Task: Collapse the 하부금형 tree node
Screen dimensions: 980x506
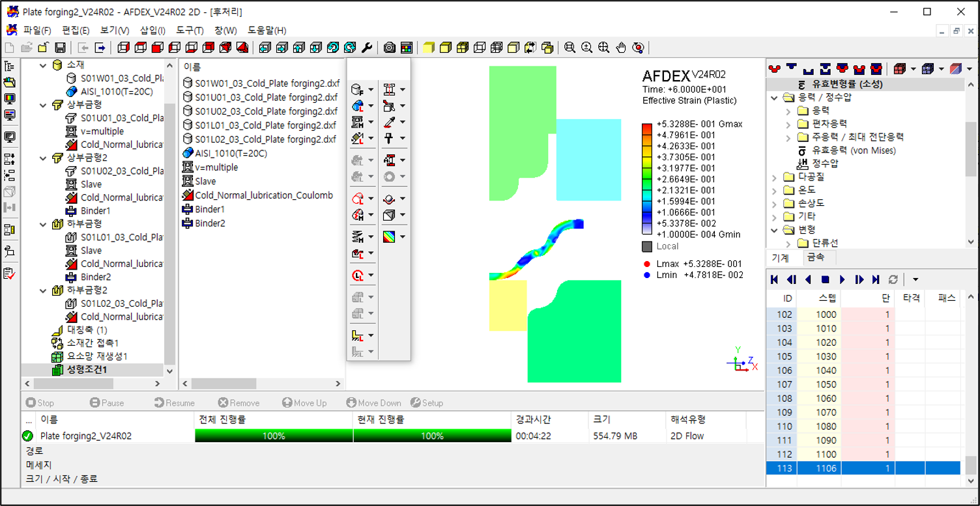Action: (x=44, y=224)
